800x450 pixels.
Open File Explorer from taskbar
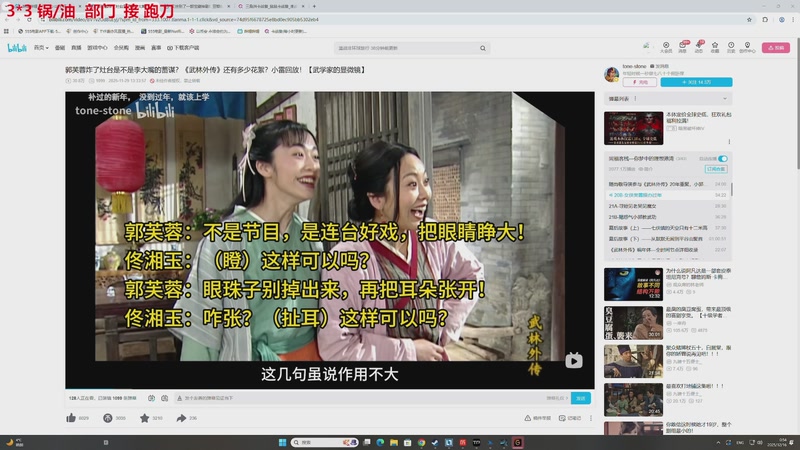coord(394,442)
